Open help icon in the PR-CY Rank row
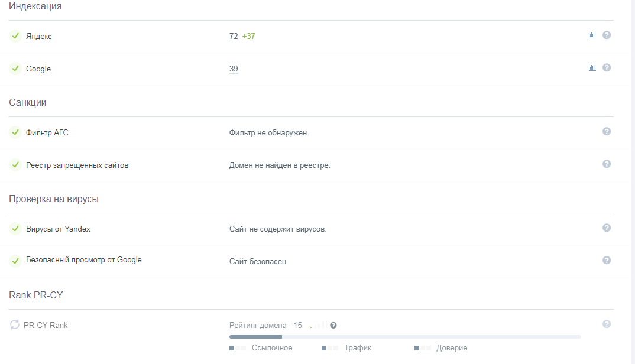Image resolution: width=635 pixels, height=364 pixels. tap(607, 324)
